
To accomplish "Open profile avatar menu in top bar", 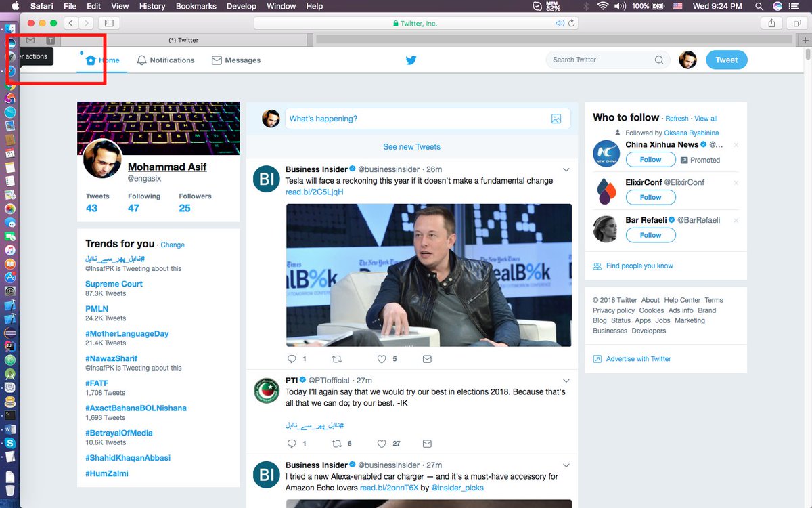I will point(688,60).
